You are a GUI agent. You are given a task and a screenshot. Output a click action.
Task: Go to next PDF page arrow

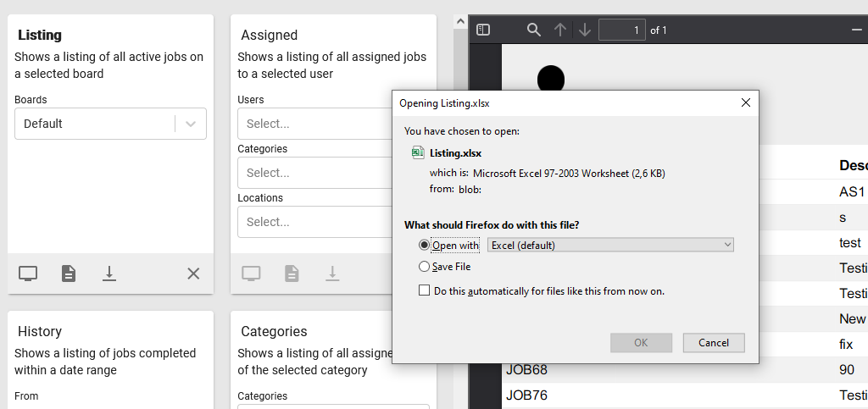click(585, 30)
